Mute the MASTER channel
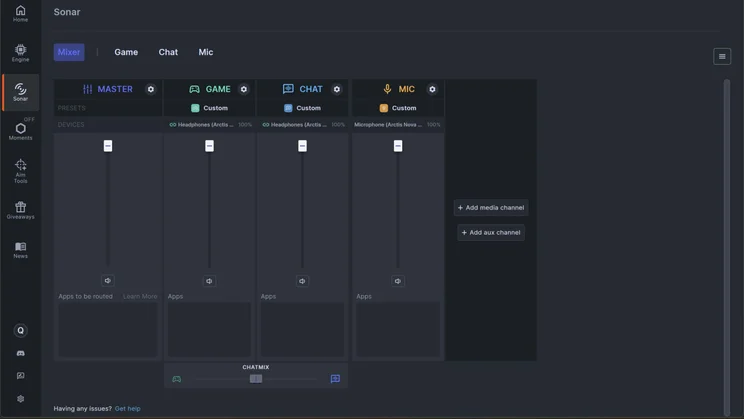 tap(108, 280)
